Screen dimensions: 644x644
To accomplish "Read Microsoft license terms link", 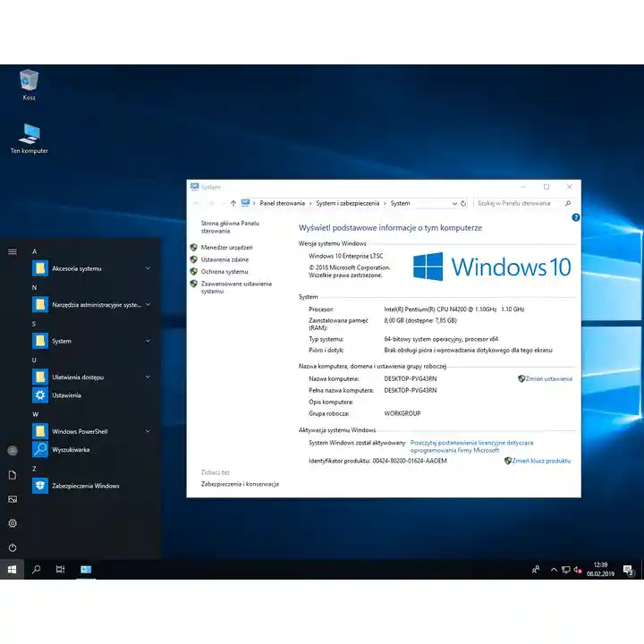I will [x=471, y=446].
